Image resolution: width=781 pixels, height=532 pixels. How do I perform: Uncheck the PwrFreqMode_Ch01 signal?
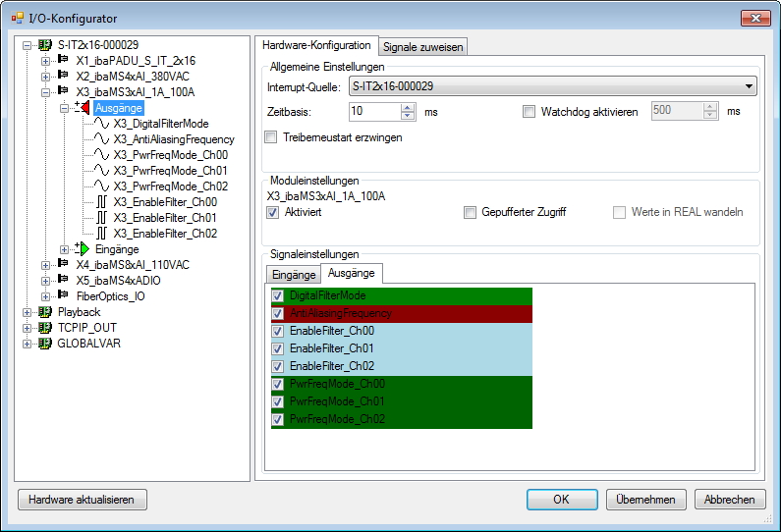click(277, 401)
